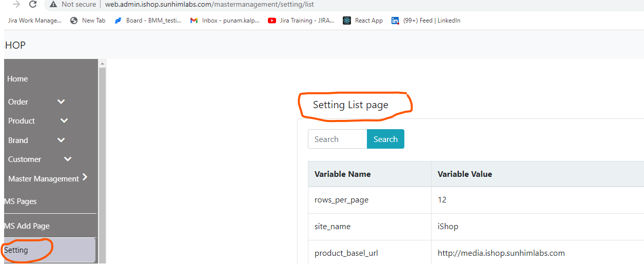This screenshot has height=264, width=644.
Task: Expand the Order chevron
Action: tap(61, 102)
